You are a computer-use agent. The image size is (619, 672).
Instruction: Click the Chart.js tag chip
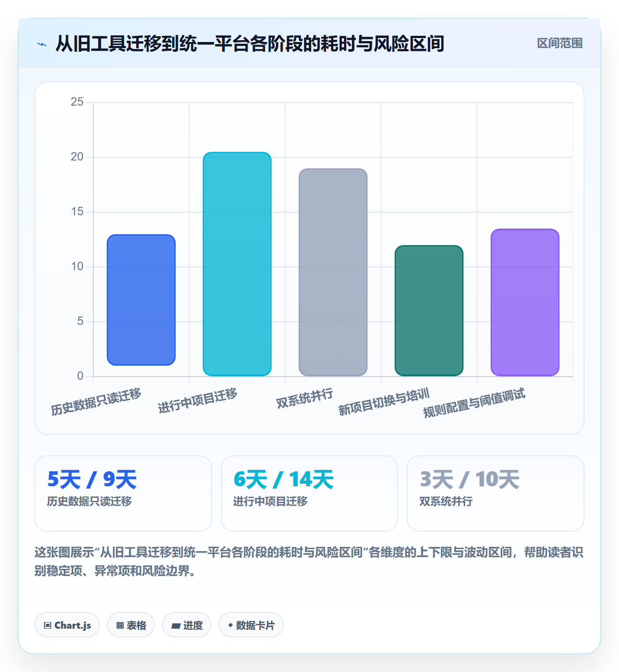coord(67,625)
